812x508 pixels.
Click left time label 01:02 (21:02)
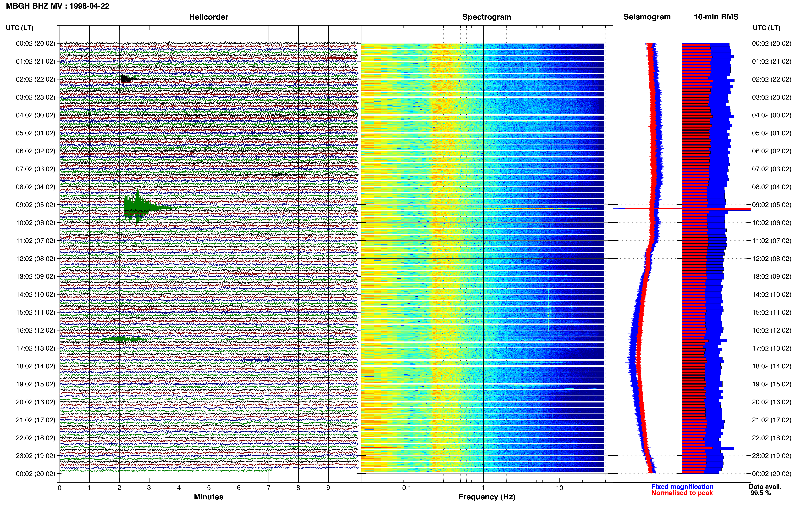coord(36,61)
